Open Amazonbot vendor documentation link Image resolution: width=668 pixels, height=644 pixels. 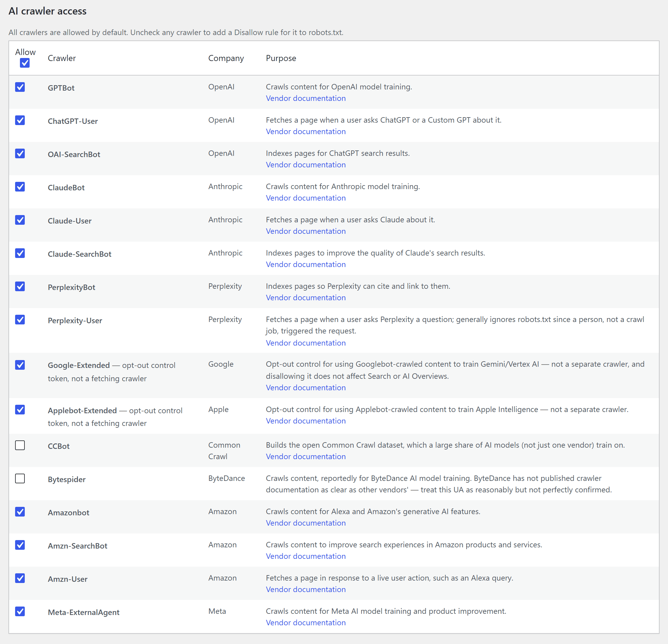pos(306,523)
